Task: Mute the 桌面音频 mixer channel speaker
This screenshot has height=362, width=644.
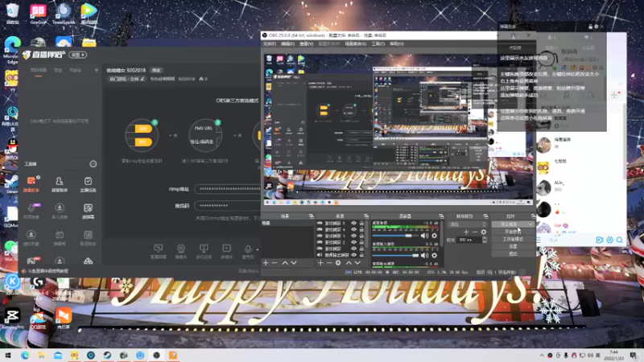Action: (x=424, y=236)
